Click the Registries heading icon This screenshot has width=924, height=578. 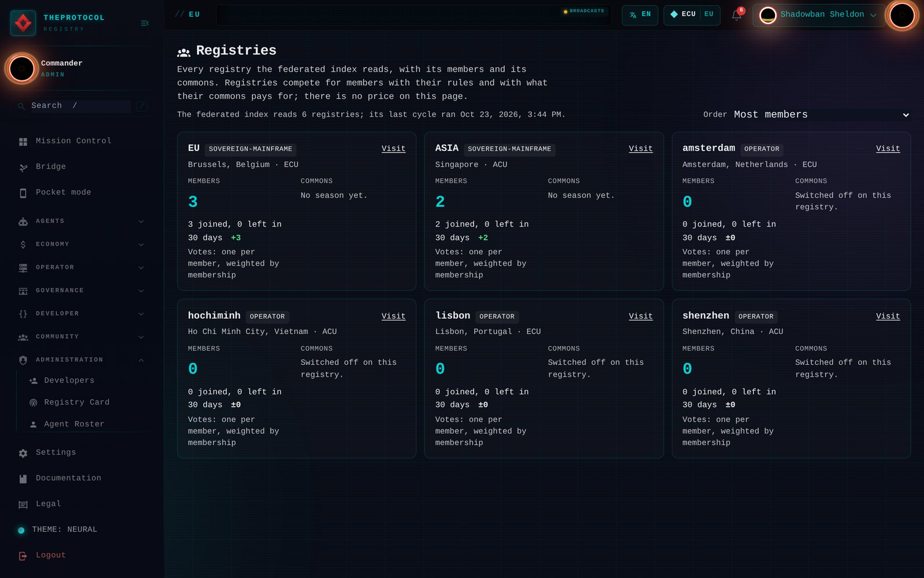tap(184, 52)
